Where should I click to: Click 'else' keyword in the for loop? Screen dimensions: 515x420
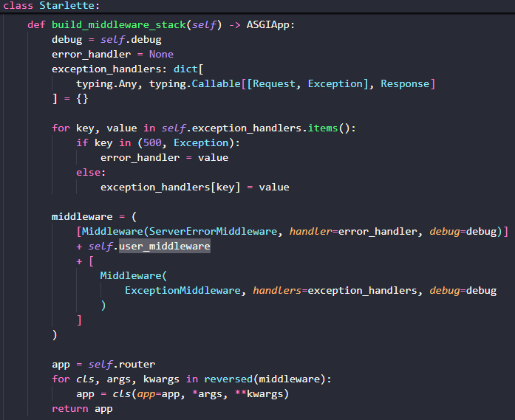point(88,172)
